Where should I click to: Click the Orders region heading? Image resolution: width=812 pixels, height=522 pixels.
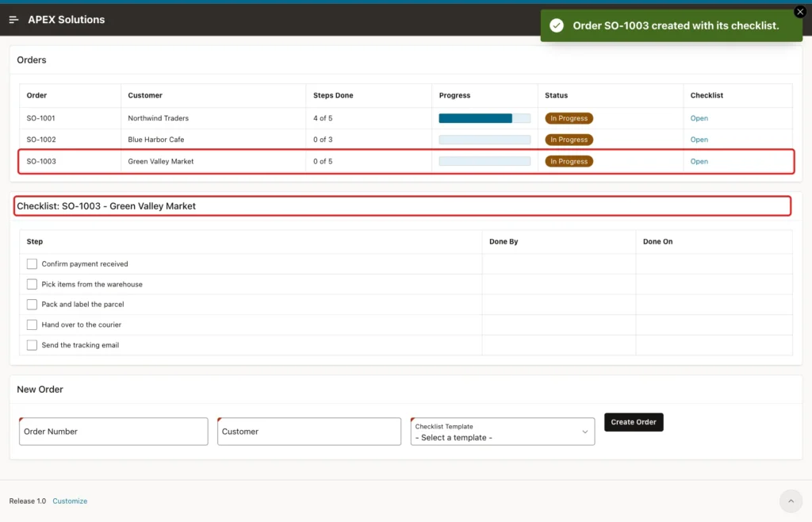32,60
